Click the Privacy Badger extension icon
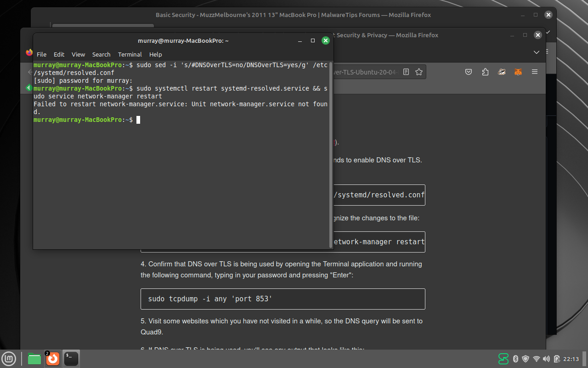Image resolution: width=588 pixels, height=368 pixels. 502,72
